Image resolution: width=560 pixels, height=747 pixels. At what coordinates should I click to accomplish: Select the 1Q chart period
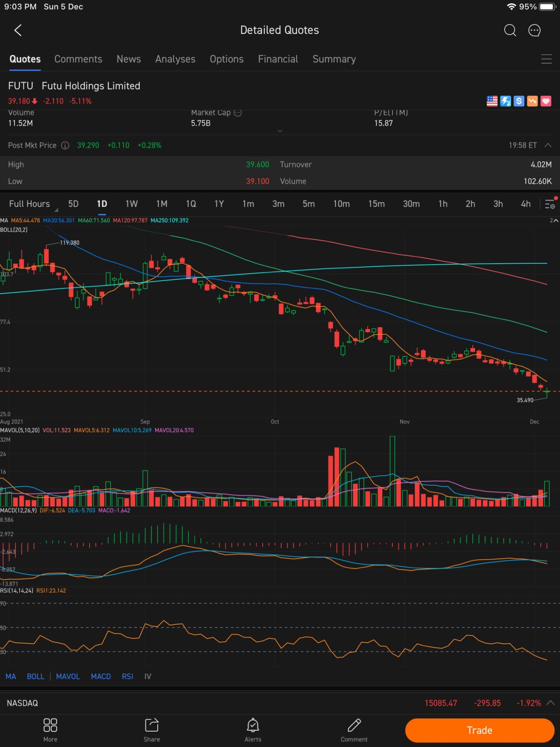tap(191, 204)
